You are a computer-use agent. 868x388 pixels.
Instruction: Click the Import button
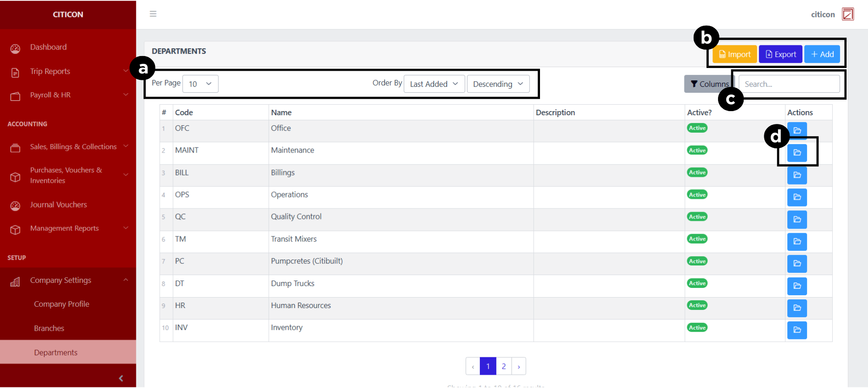tap(734, 54)
